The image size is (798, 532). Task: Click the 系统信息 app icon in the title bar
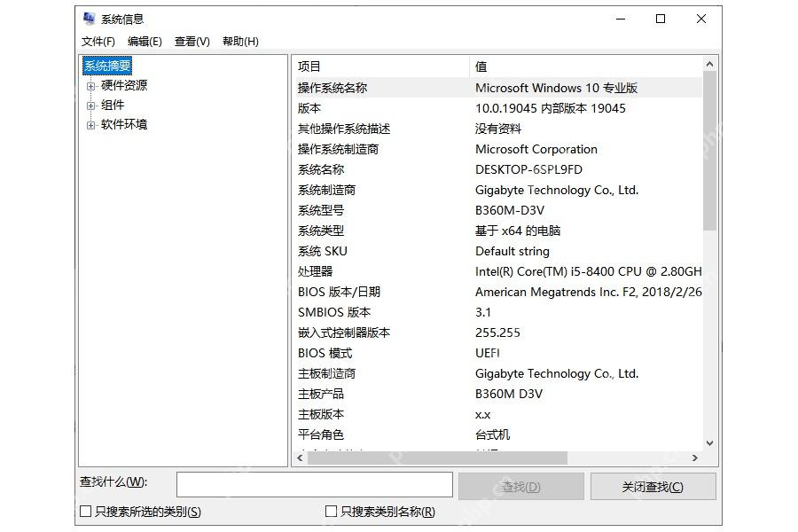[89, 19]
